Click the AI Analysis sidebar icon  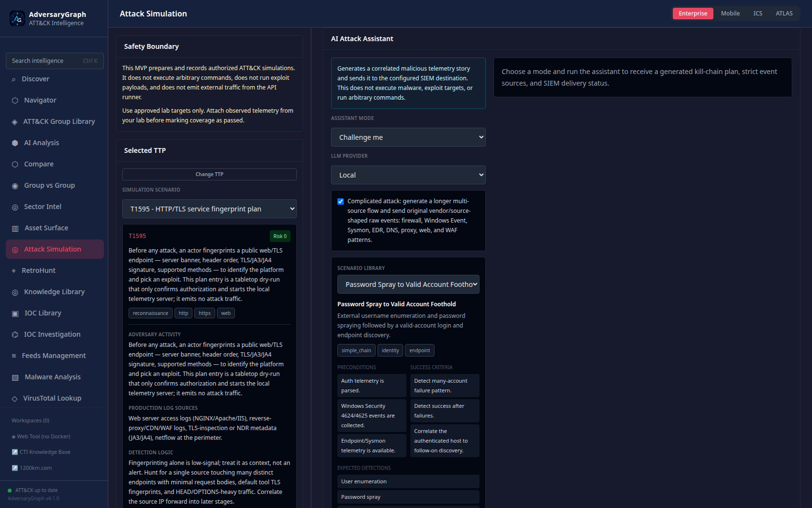15,143
